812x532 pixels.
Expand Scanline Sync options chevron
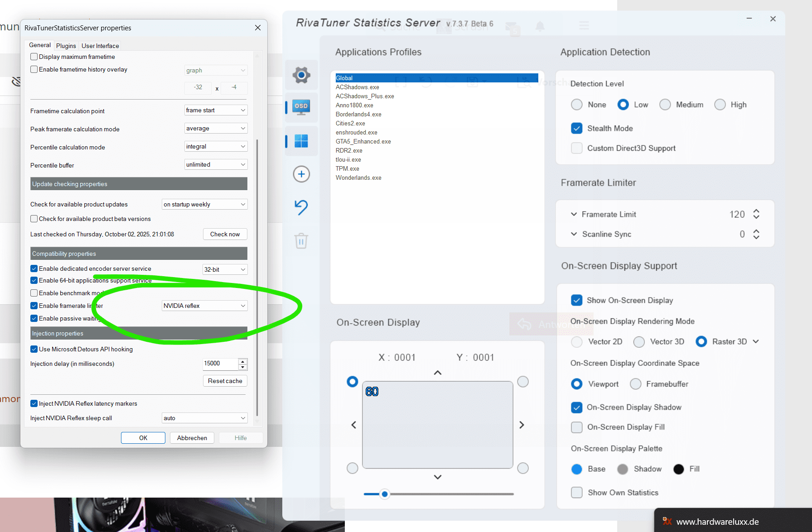tap(574, 234)
